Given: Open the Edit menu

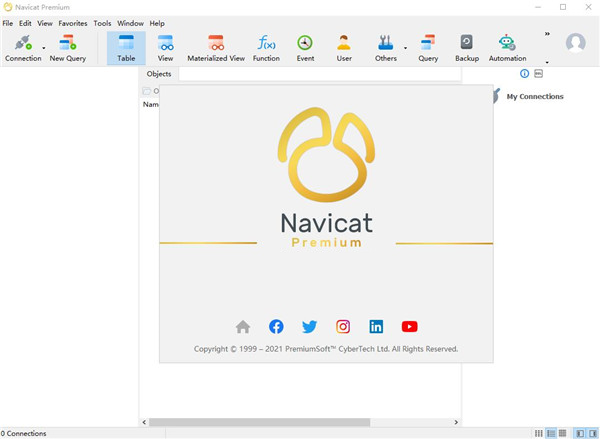Looking at the screenshot, I should pos(25,23).
